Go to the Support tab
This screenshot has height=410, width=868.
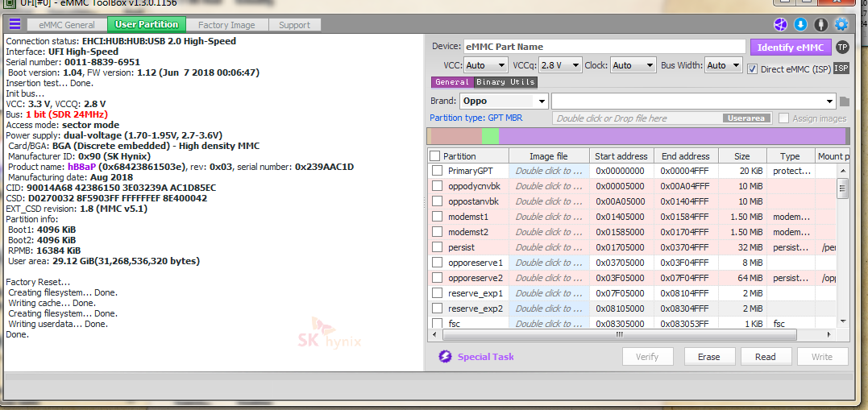pyautogui.click(x=294, y=25)
